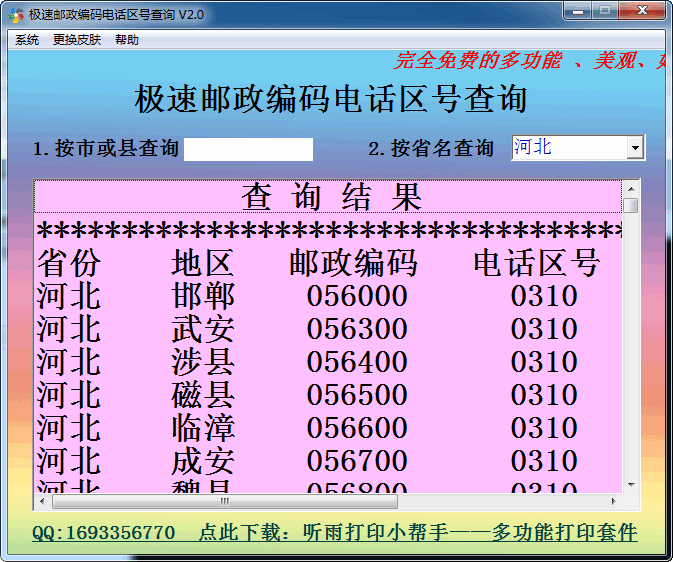
Task: Close the application window
Action: (643, 10)
